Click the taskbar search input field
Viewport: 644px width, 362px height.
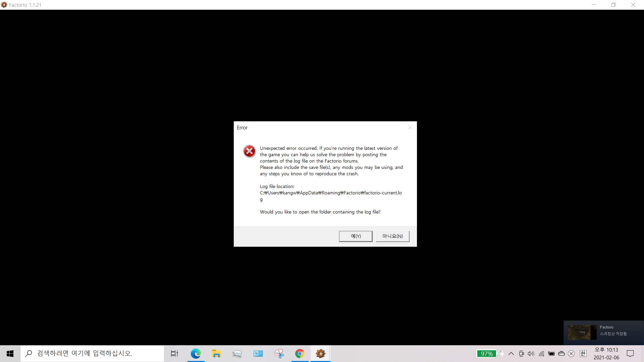pos(92,354)
